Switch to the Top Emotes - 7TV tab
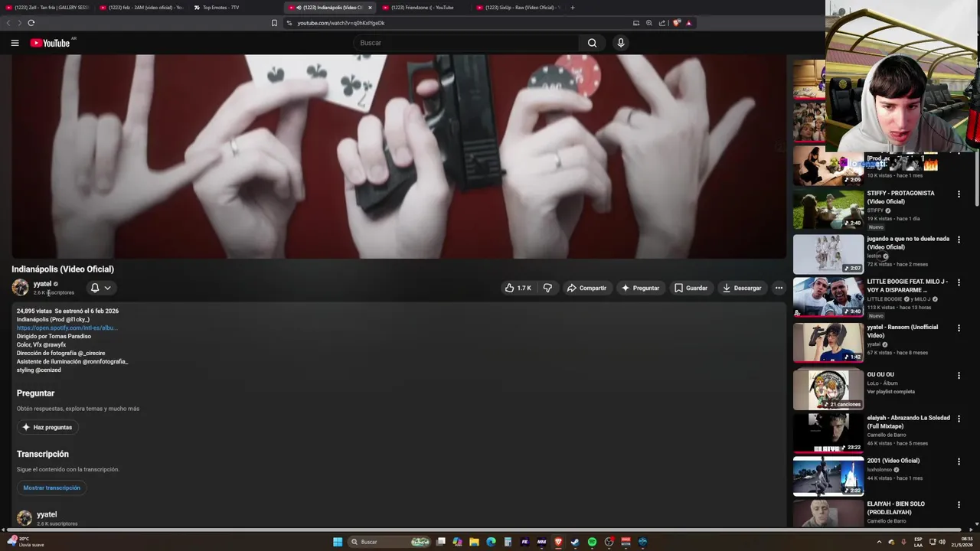Viewport: 980px width, 551px height. 236,8
